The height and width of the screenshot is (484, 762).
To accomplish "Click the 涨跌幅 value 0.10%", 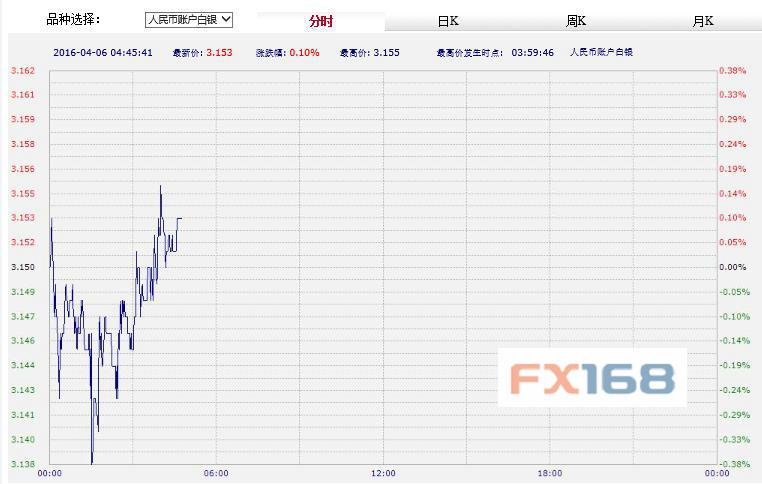I will tap(306, 52).
